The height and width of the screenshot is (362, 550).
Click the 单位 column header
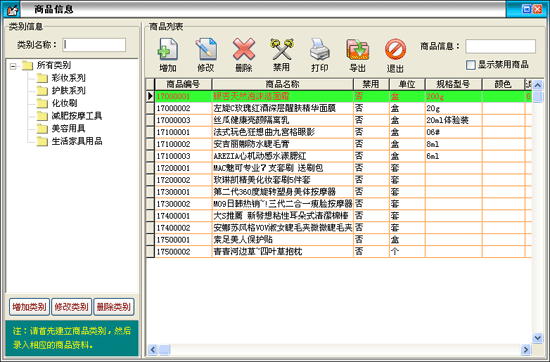pos(407,84)
